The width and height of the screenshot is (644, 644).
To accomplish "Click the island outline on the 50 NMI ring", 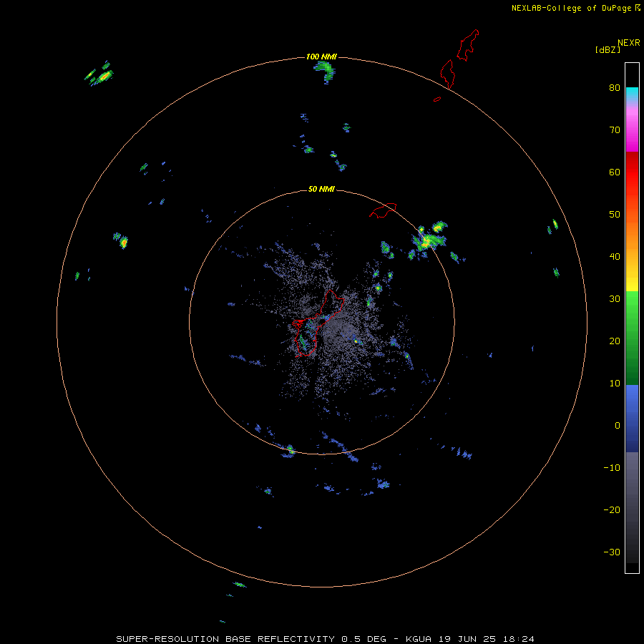I will point(383,210).
